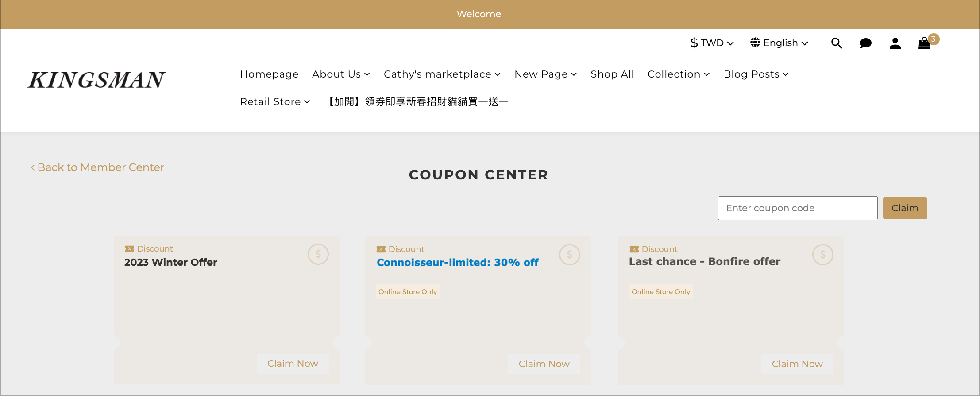980x396 pixels.
Task: Click the dollar coin icon on Connoisseur-limited coupon
Action: click(570, 255)
